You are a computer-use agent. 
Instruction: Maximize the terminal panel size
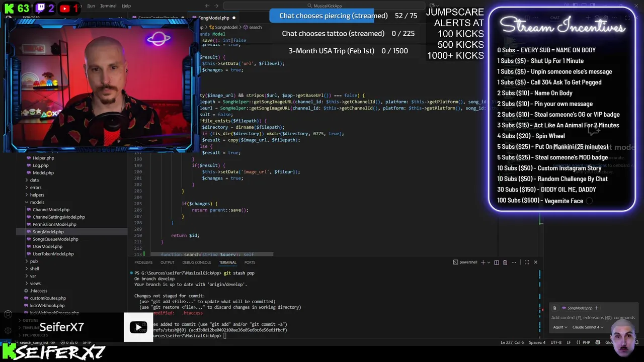click(x=527, y=262)
